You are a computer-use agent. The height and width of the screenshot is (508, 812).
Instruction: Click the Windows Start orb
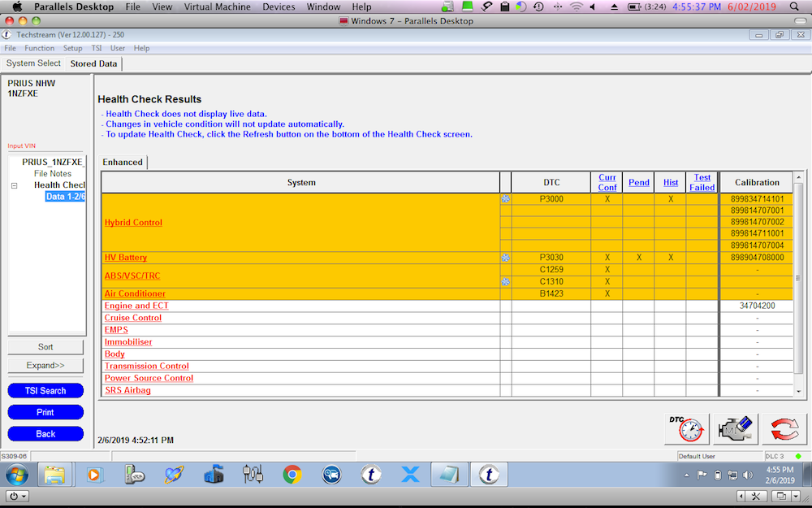[16, 475]
